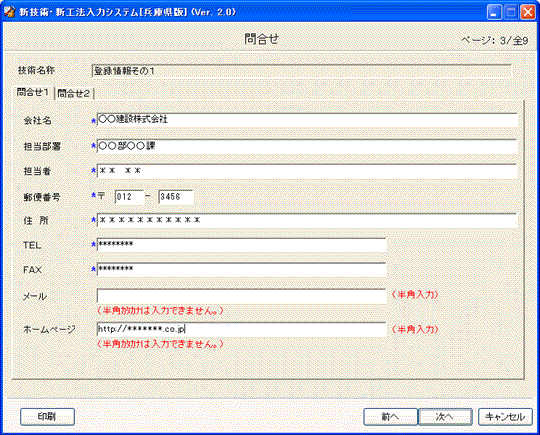The image size is (540, 435).
Task: Click the 担当部署 input field
Action: (x=307, y=146)
